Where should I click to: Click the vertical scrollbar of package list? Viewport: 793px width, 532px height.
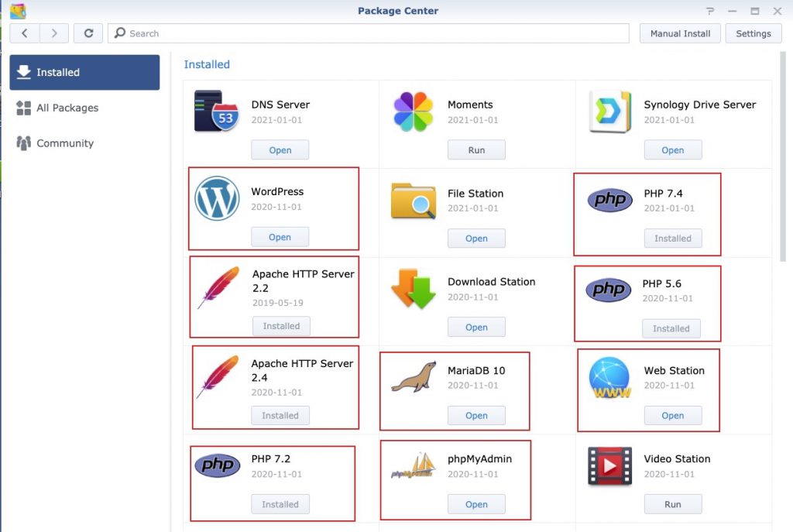click(x=783, y=156)
